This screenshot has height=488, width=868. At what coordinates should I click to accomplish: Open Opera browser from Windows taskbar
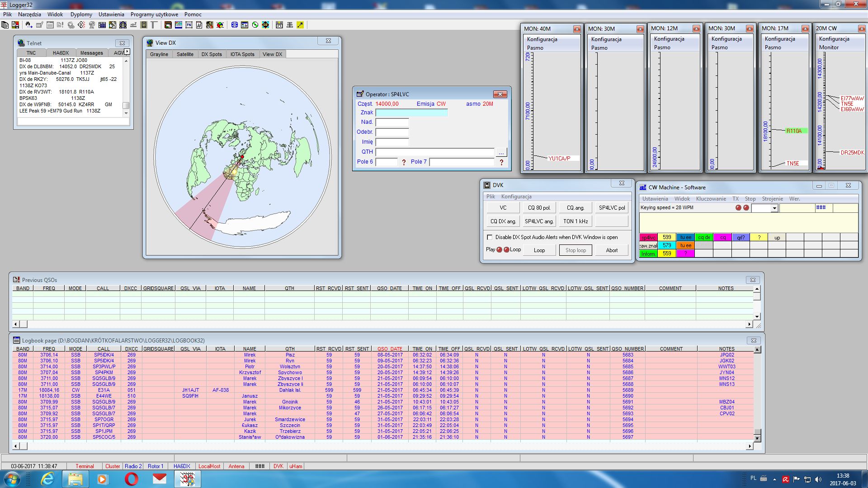tap(131, 479)
